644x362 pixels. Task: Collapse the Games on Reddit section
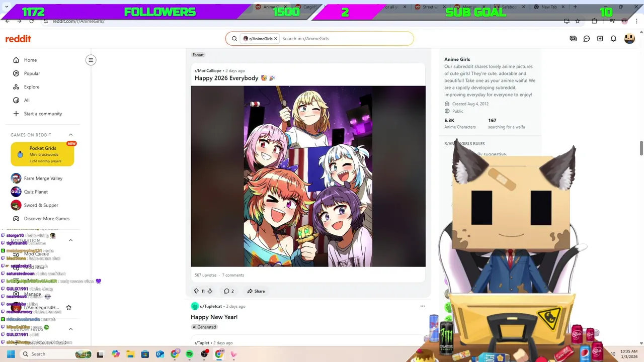coord(70,135)
